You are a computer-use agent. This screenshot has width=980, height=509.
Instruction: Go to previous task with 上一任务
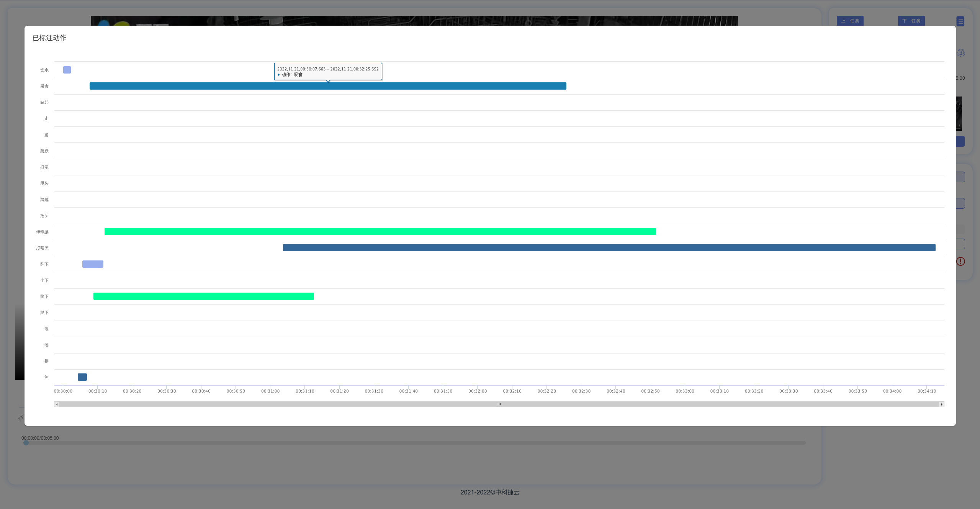coord(850,21)
